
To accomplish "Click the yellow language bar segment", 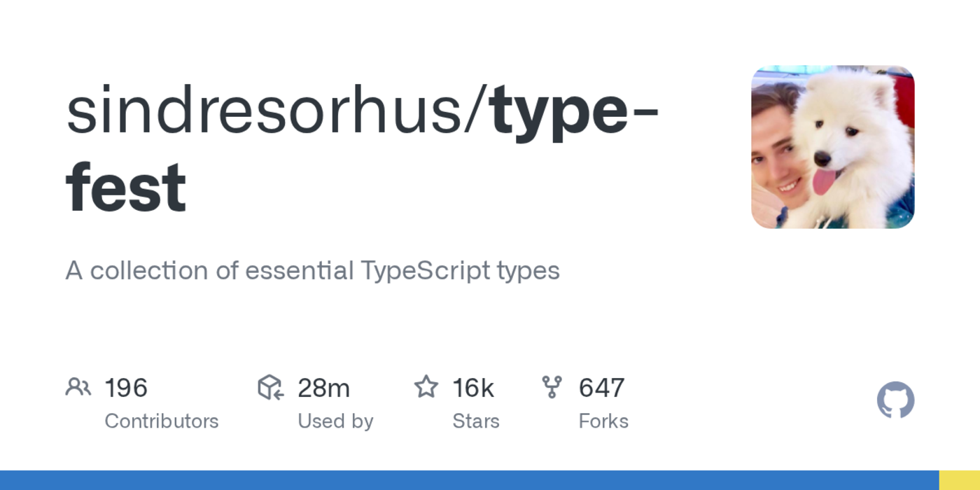I will [959, 480].
